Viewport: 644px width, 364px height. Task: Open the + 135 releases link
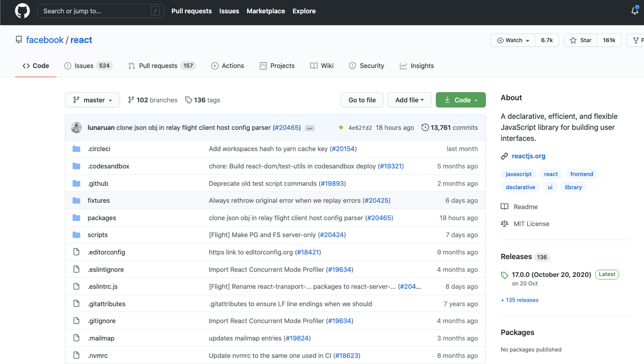tap(519, 300)
